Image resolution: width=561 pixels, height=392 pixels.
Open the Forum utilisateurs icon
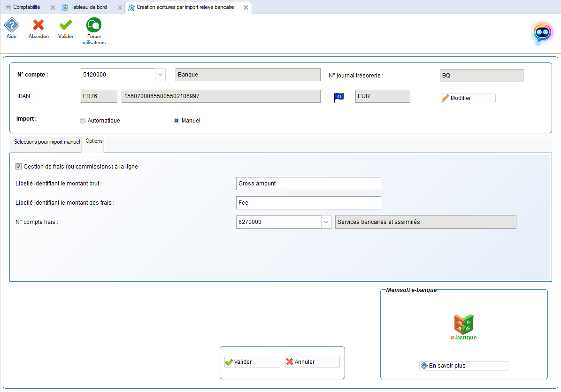[x=94, y=25]
